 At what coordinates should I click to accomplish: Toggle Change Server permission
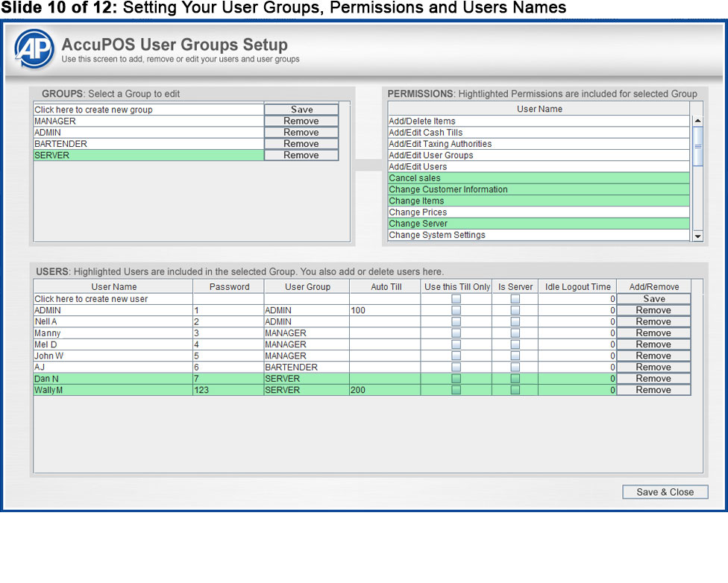[539, 223]
